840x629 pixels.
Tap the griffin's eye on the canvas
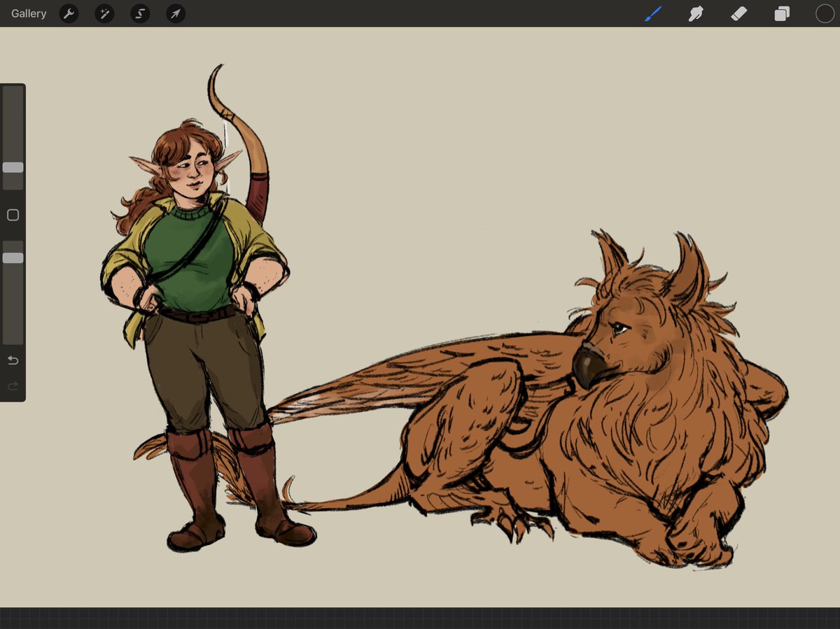tap(619, 327)
